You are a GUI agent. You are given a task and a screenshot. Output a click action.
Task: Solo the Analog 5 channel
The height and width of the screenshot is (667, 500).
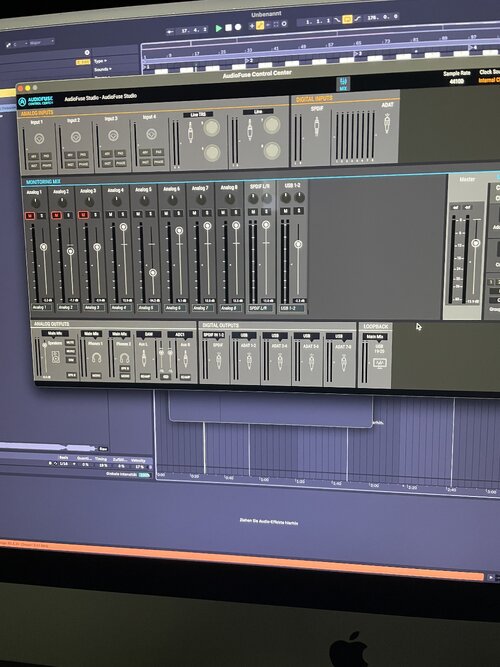pyautogui.click(x=150, y=214)
